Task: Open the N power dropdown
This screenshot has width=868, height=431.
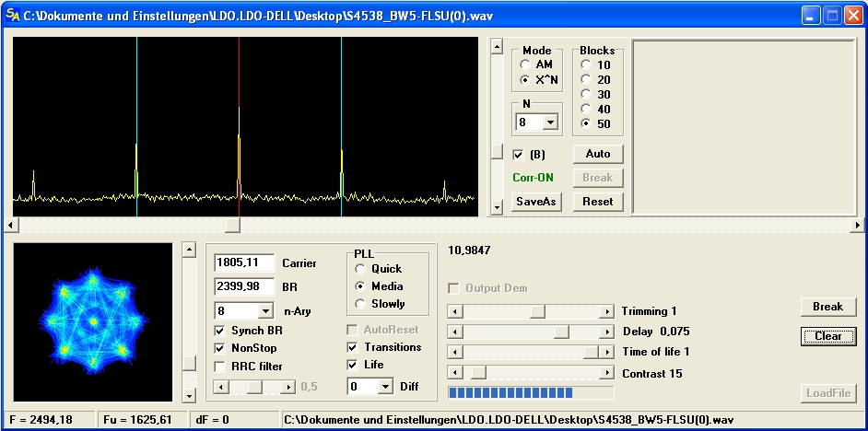Action: pyautogui.click(x=550, y=122)
